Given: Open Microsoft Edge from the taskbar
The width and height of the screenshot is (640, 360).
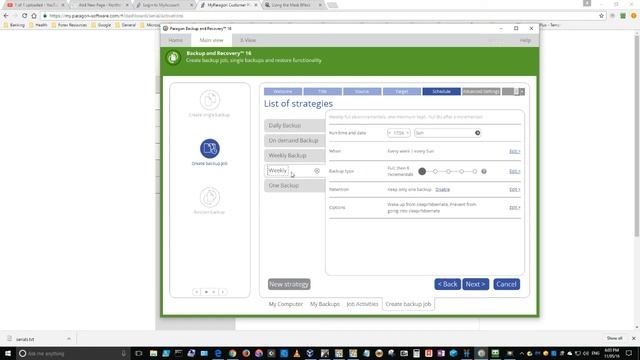Looking at the screenshot, I should tap(218, 353).
